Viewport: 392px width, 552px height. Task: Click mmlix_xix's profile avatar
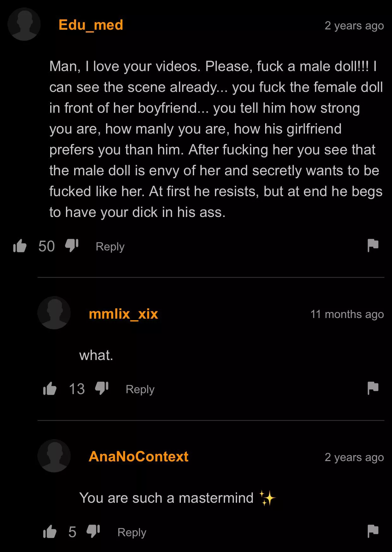click(54, 313)
